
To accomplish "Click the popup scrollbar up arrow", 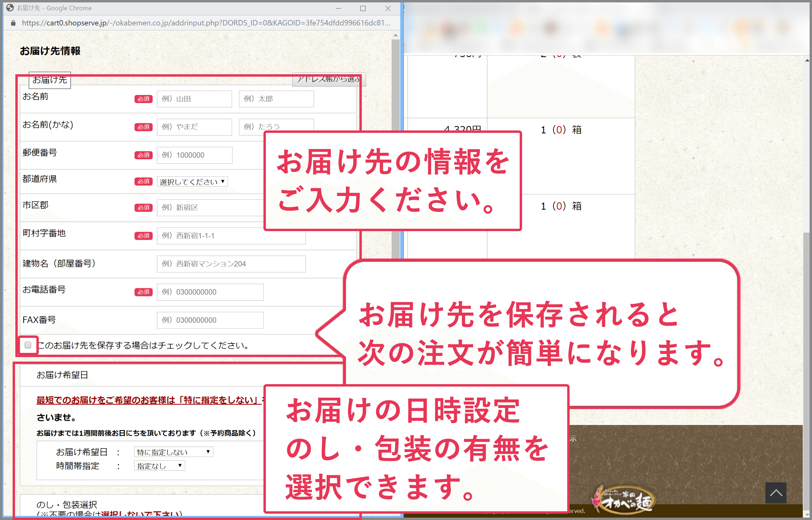I will point(395,35).
